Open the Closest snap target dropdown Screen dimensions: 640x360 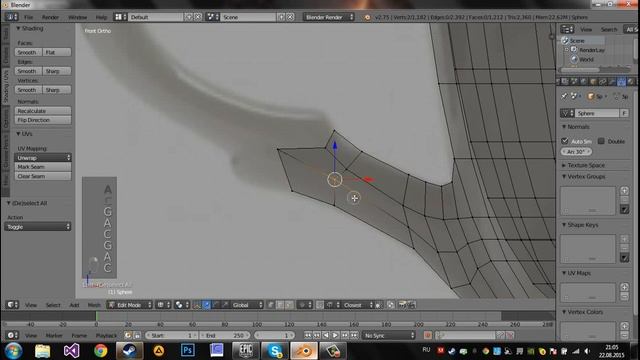click(358, 305)
